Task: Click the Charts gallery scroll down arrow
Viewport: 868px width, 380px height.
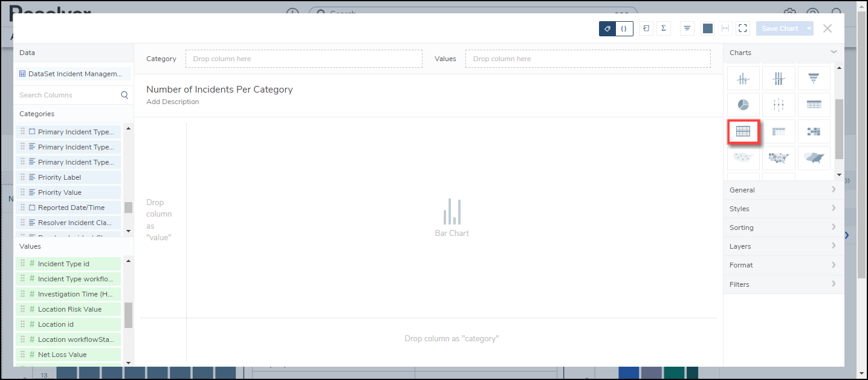Action: pos(839,175)
